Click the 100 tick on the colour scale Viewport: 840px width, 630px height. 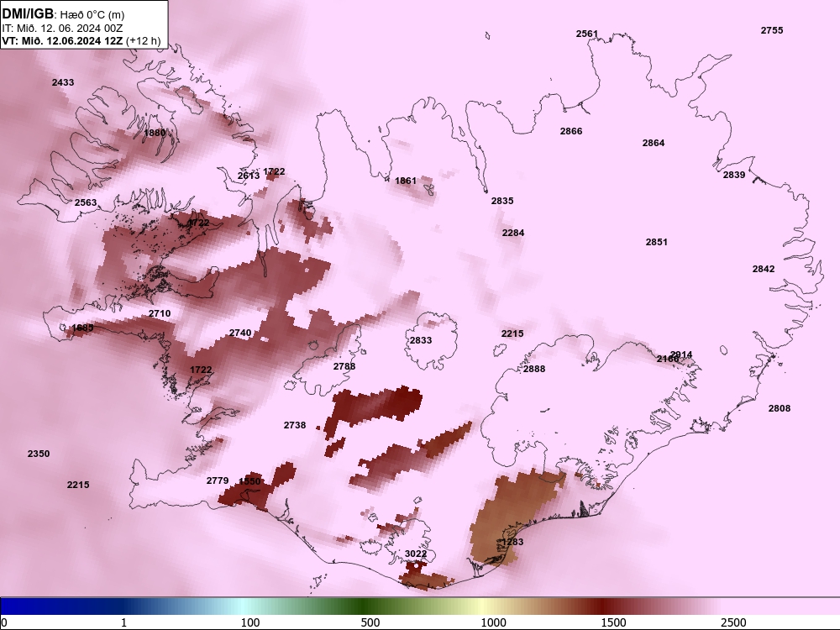250,622
